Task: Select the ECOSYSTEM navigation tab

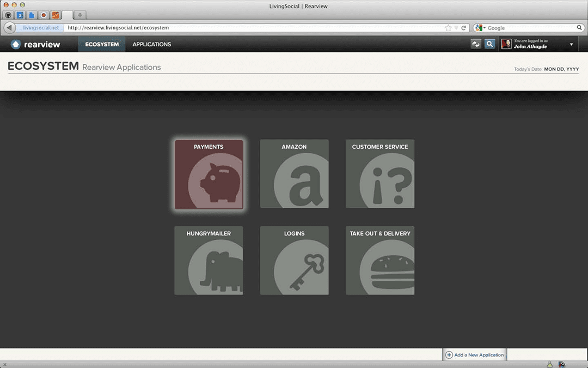Action: coord(102,44)
